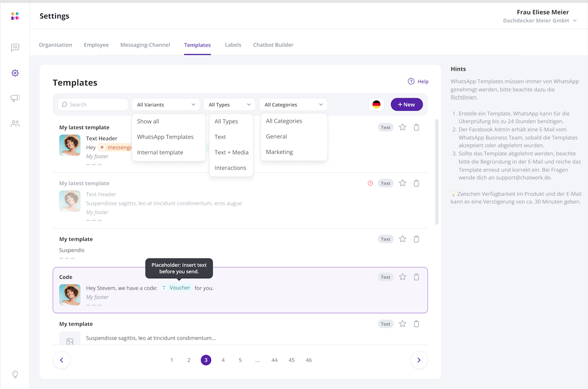Viewport: 588px width, 389px height.
Task: Click the current page 3 indicator
Action: pyautogui.click(x=206, y=360)
